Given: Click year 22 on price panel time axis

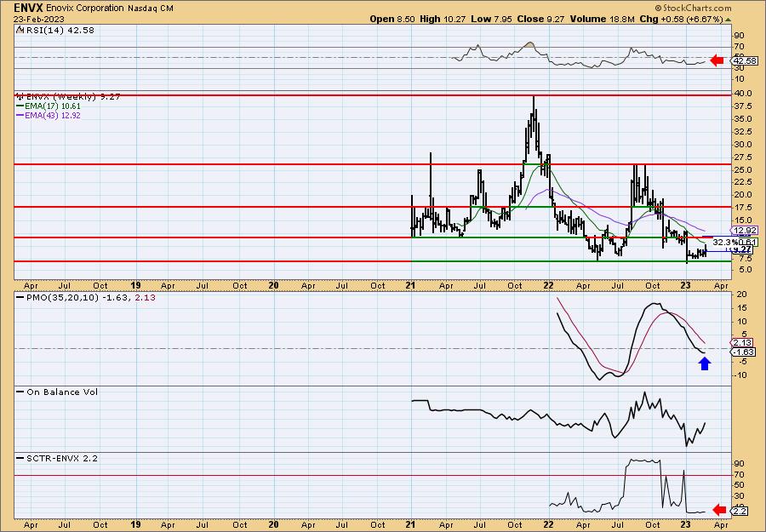Looking at the screenshot, I should pos(548,285).
